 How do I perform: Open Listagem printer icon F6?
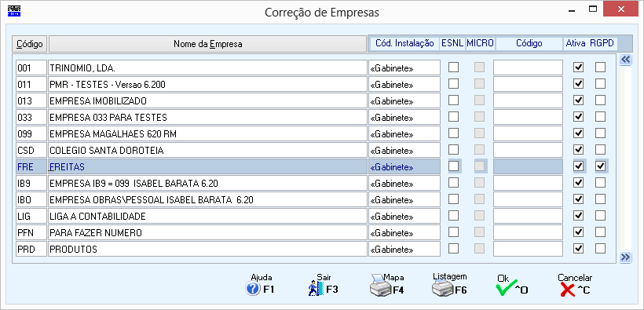click(443, 288)
